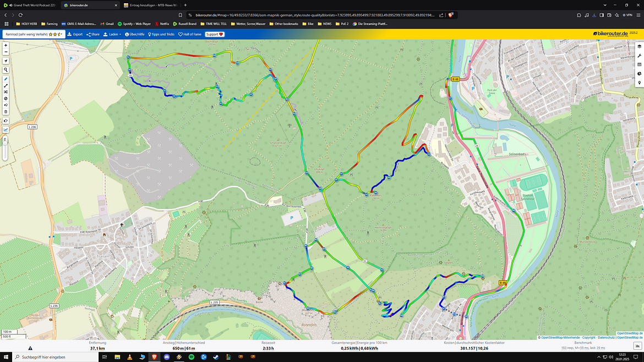This screenshot has height=362, width=644.
Task: Click the trash icon to clear route
Action: (x=6, y=112)
